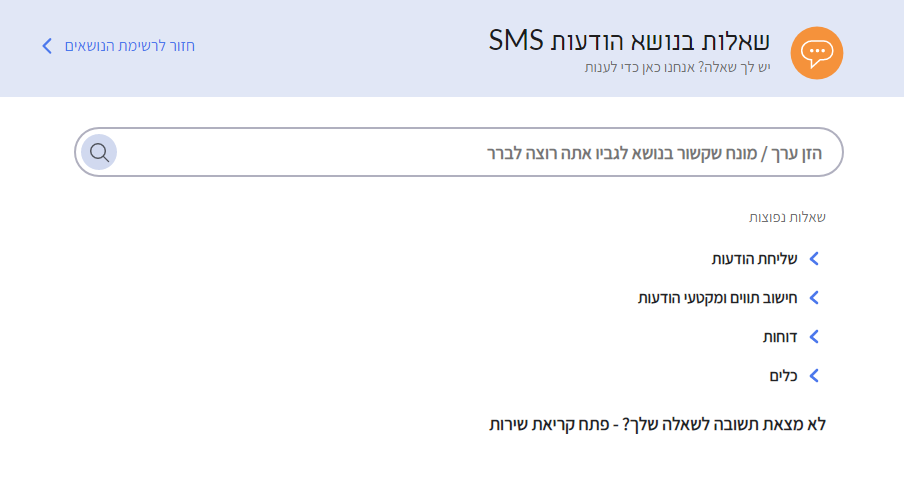Go back via חזור לרשימת הנושאים link
The width and height of the screenshot is (904, 480).
(130, 46)
